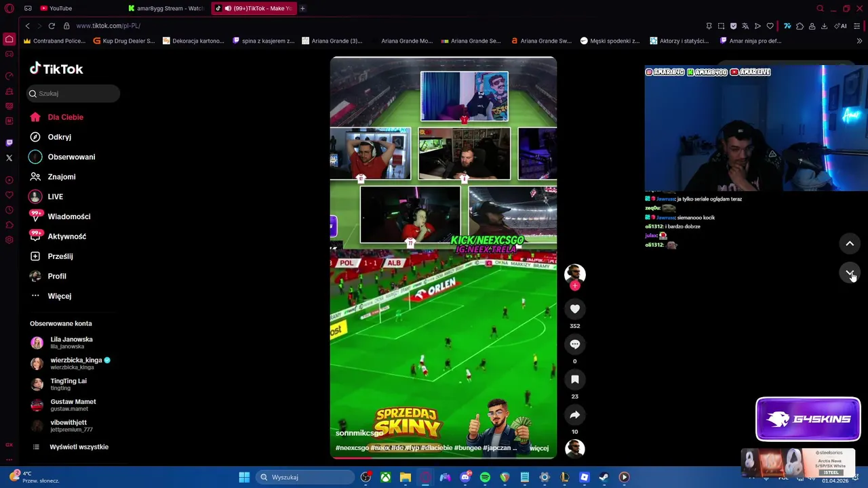Viewport: 868px width, 488px height.
Task: Open sonnmikcsgo username on video
Action: (x=359, y=433)
